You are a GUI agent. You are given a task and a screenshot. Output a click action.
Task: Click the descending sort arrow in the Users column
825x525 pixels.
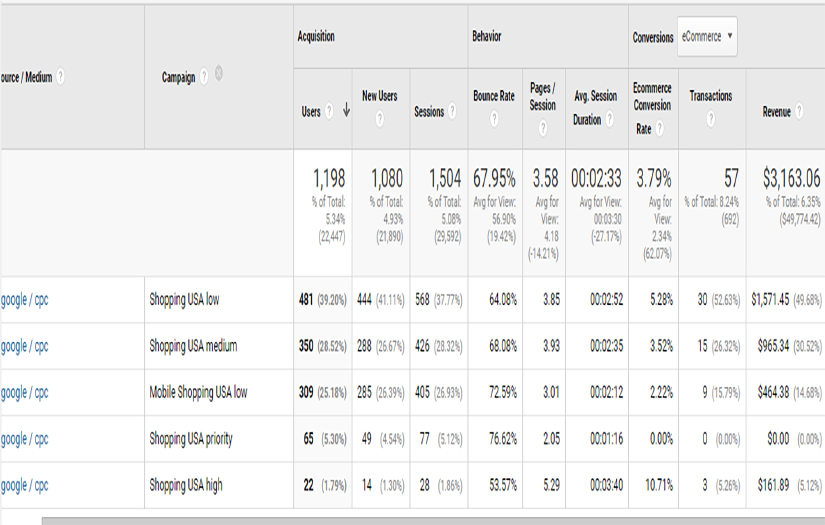click(x=346, y=112)
